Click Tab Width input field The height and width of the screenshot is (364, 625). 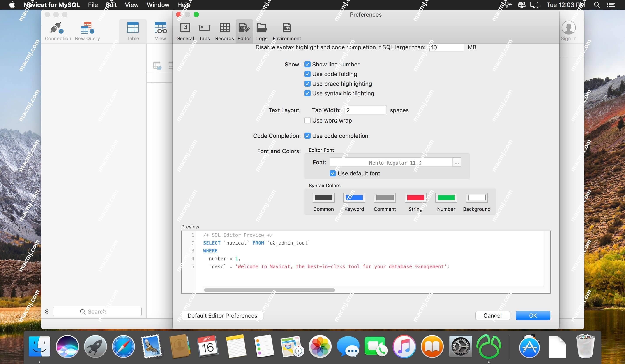tap(366, 110)
